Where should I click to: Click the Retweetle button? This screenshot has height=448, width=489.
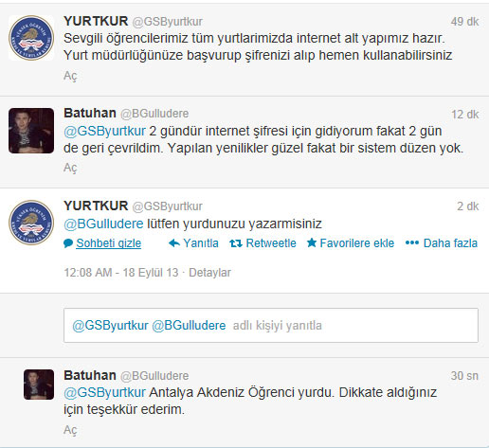[271, 243]
